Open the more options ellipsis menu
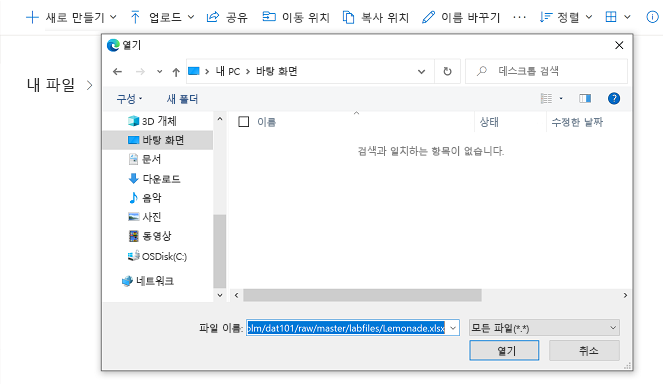 coord(519,17)
